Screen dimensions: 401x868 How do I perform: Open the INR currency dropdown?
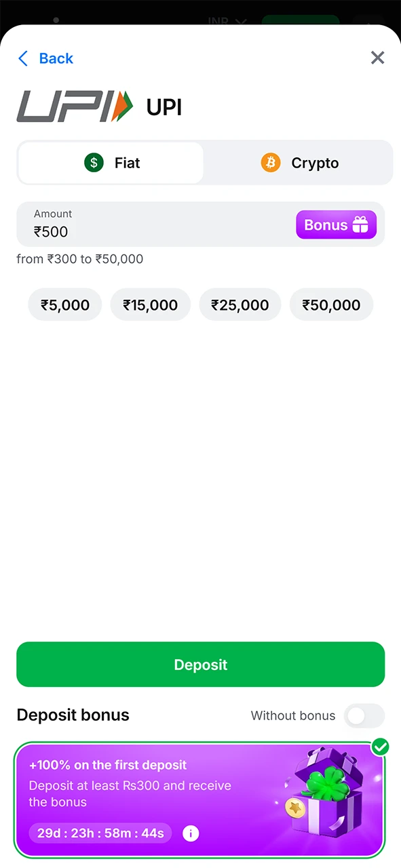(x=226, y=20)
